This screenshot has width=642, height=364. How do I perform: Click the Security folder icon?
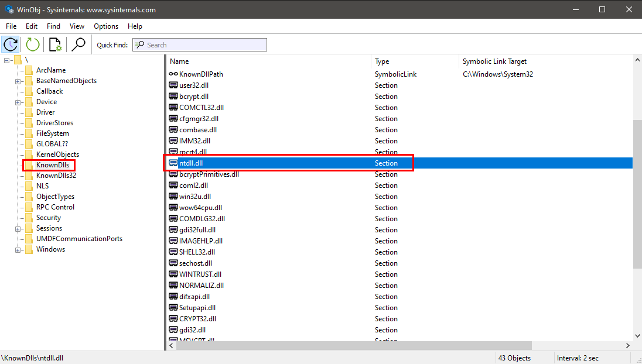click(29, 218)
